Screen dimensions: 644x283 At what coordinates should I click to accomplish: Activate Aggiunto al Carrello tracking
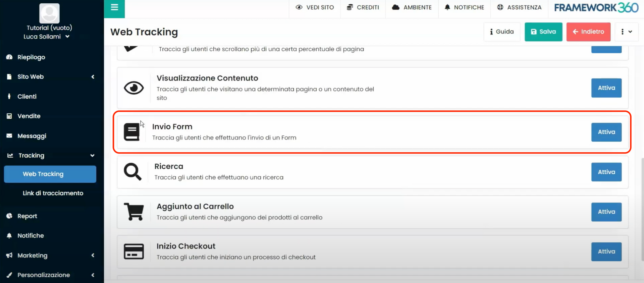pos(606,212)
